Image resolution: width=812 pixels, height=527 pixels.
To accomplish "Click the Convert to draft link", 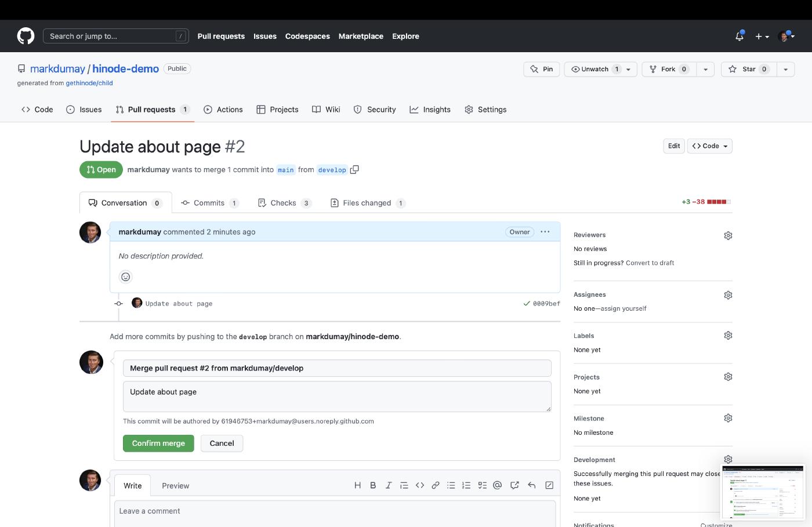I will click(650, 263).
